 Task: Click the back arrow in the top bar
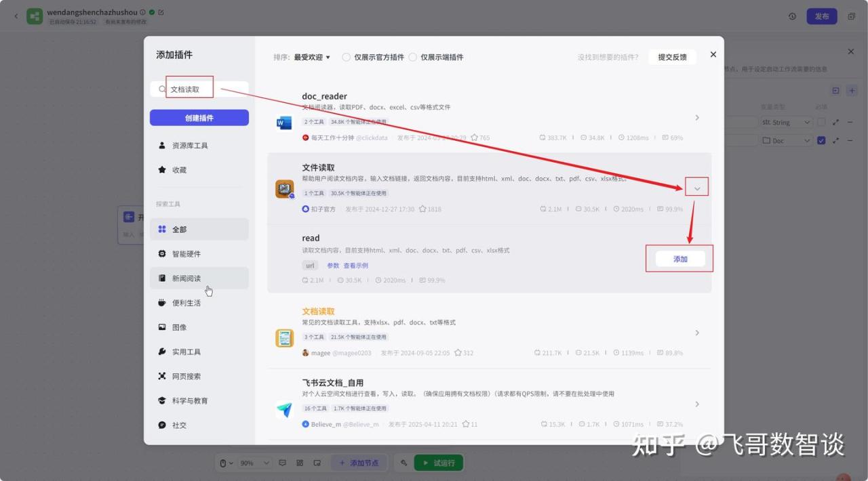16,16
